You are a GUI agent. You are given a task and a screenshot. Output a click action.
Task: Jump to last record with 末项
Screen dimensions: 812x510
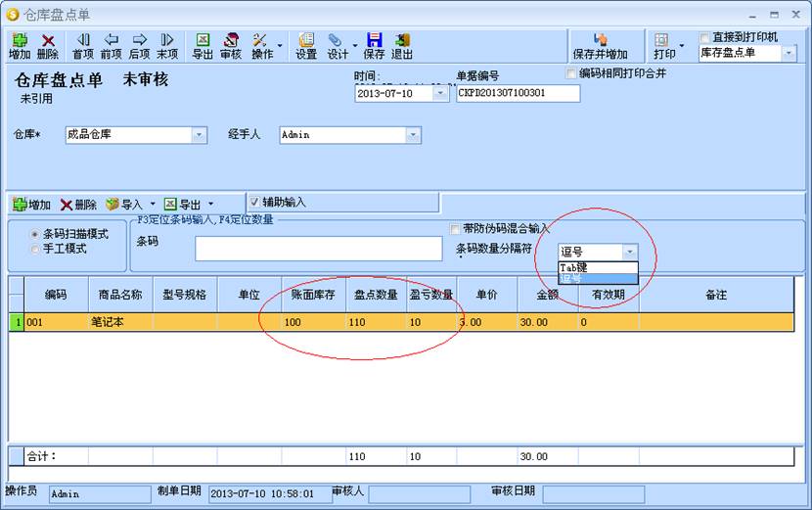pos(167,46)
